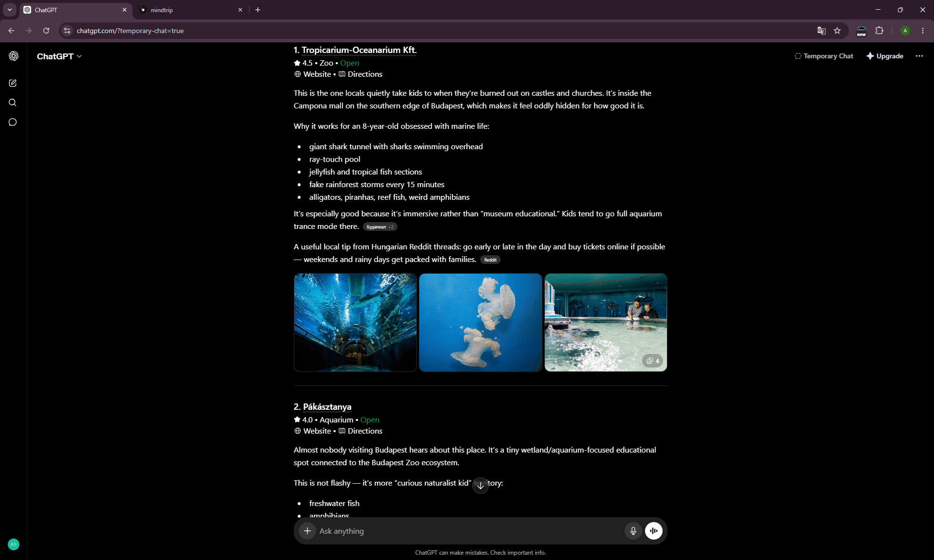Click the scroll-to-bottom arrow button
The width and height of the screenshot is (934, 560).
(x=481, y=485)
